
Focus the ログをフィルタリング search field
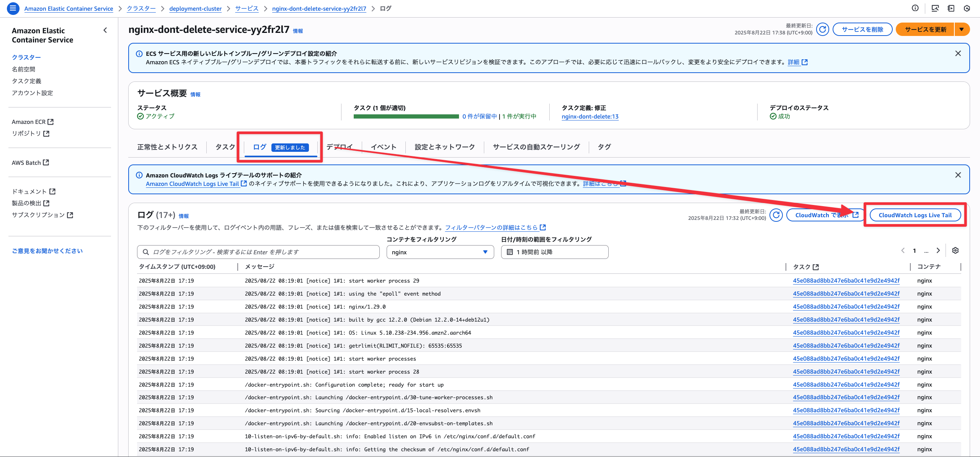coord(258,252)
